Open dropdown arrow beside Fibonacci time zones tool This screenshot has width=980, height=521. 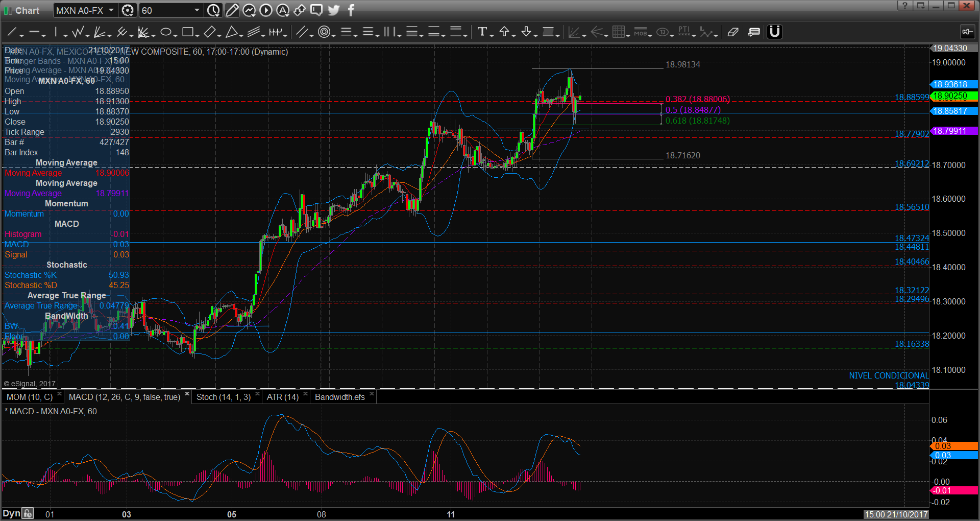point(399,35)
